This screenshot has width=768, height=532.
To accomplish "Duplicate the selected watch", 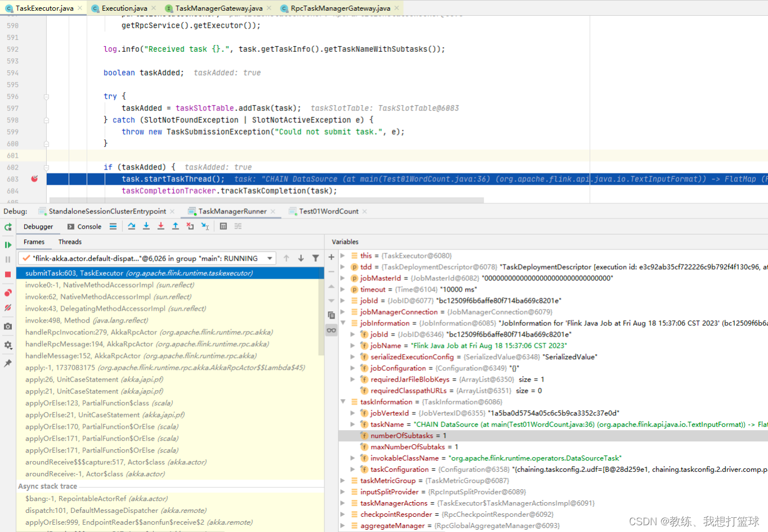I will point(331,315).
